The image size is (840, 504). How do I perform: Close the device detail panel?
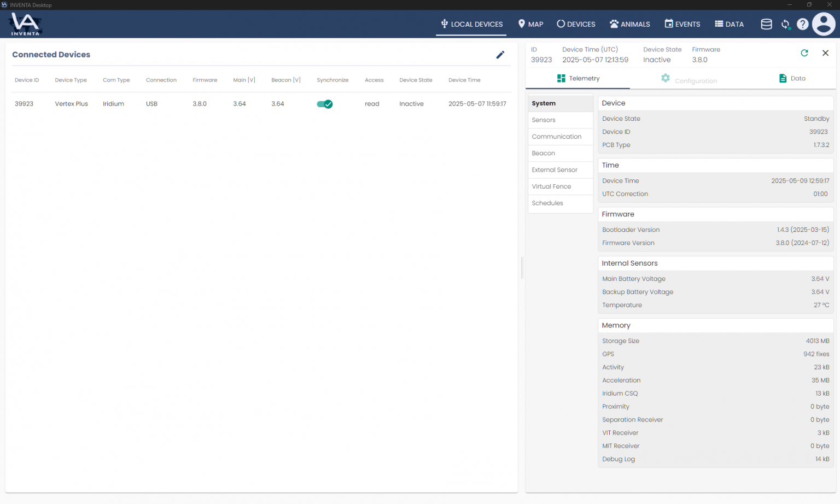point(825,53)
